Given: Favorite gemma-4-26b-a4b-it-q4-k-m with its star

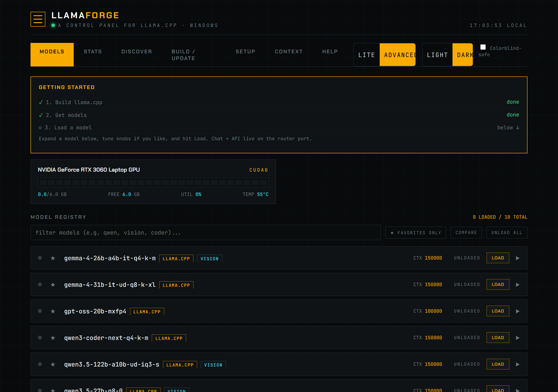Looking at the screenshot, I should pos(53,258).
